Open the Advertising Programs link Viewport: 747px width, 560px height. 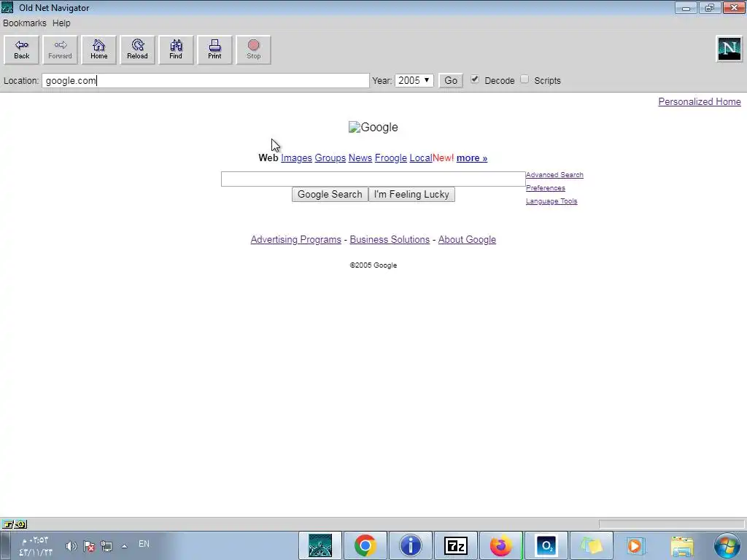[x=296, y=239]
